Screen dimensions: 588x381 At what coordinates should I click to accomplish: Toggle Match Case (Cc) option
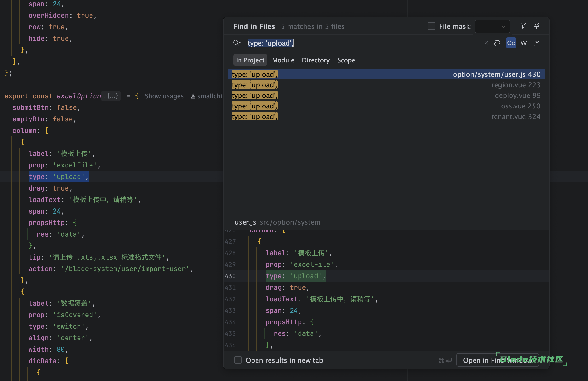[511, 43]
